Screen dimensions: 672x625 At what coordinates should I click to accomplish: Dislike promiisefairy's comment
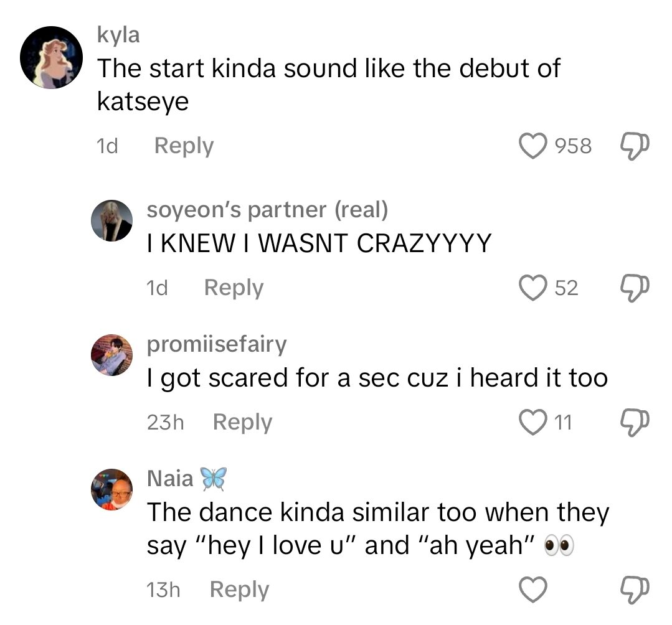pyautogui.click(x=635, y=421)
